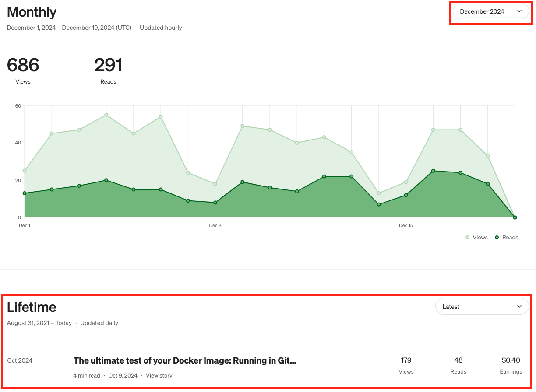Screen dimensions: 536x392
Task: Select the Dec 1 axis label
Action: point(24,225)
